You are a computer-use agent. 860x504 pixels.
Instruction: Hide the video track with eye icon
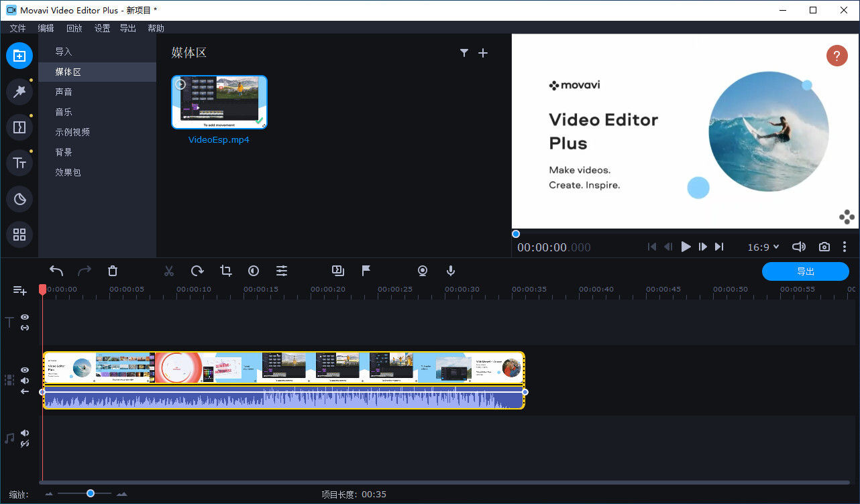click(x=25, y=370)
